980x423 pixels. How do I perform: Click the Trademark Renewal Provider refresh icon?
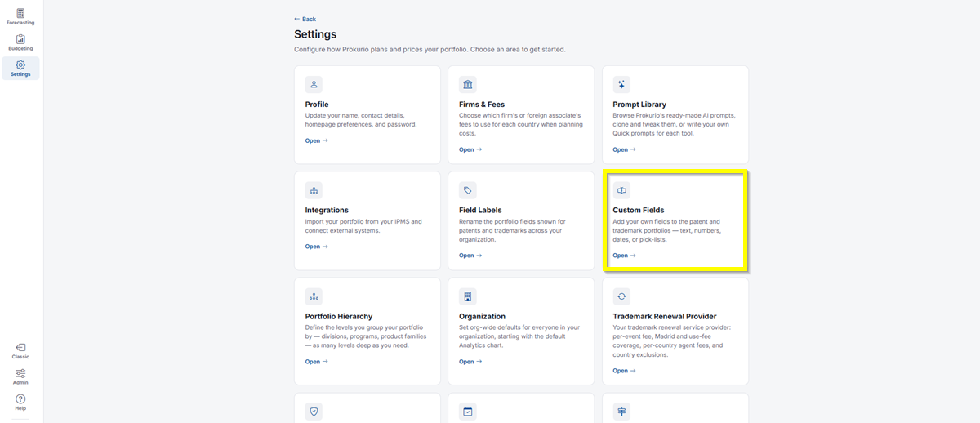pos(621,296)
